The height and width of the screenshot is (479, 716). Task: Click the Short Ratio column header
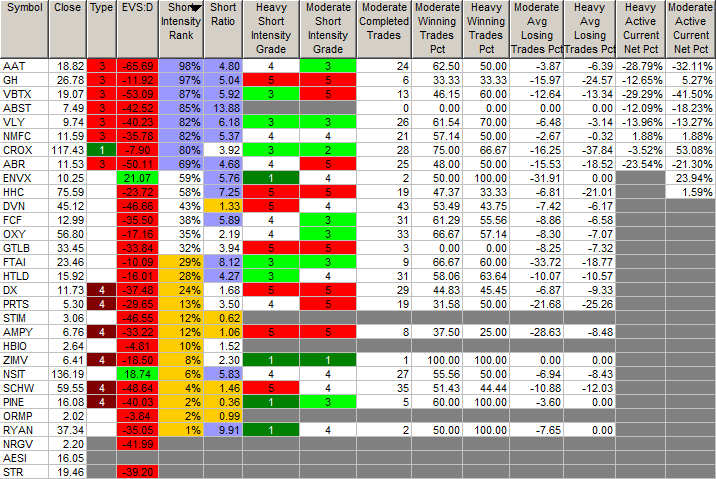click(x=223, y=29)
